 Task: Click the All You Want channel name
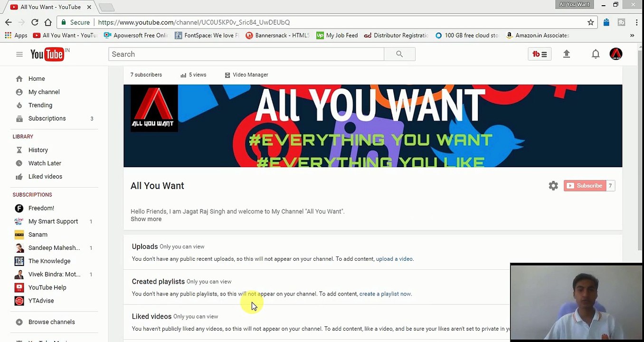pos(157,186)
